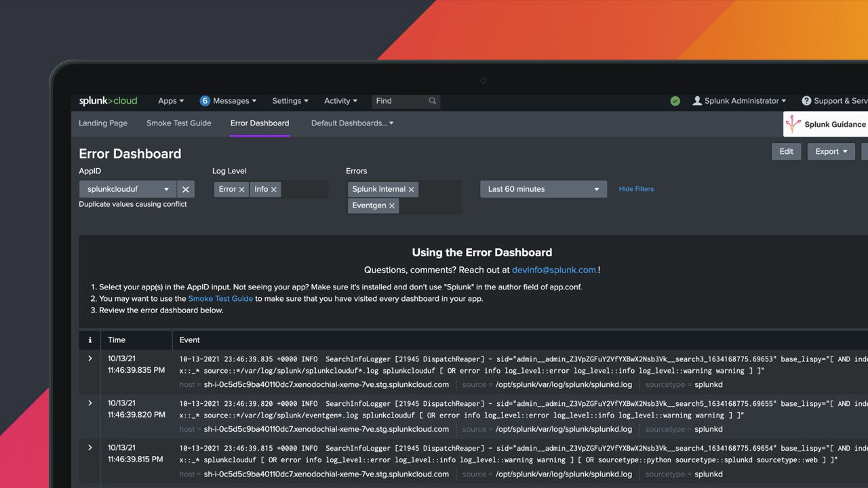The height and width of the screenshot is (488, 868).
Task: Remove the Splunk Internal errors tag
Action: (x=412, y=190)
